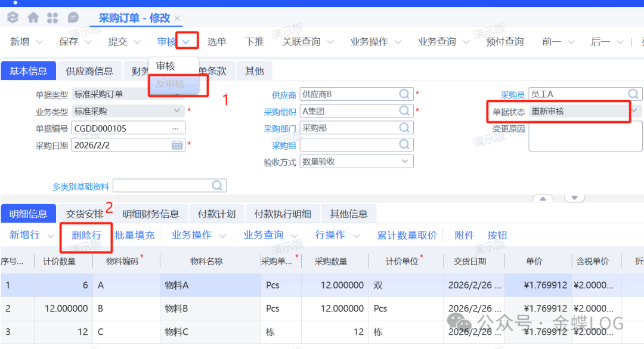This screenshot has width=644, height=349.
Task: Open the 验收方式 dropdown
Action: coord(405,161)
